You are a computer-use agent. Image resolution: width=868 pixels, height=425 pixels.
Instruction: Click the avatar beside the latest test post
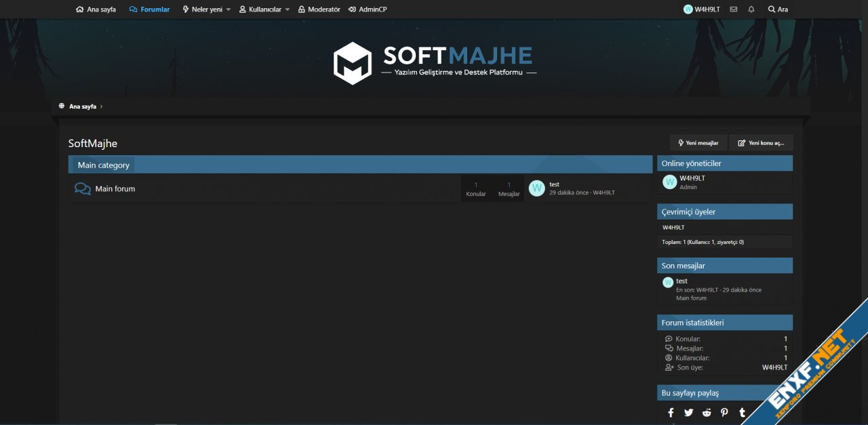point(537,188)
